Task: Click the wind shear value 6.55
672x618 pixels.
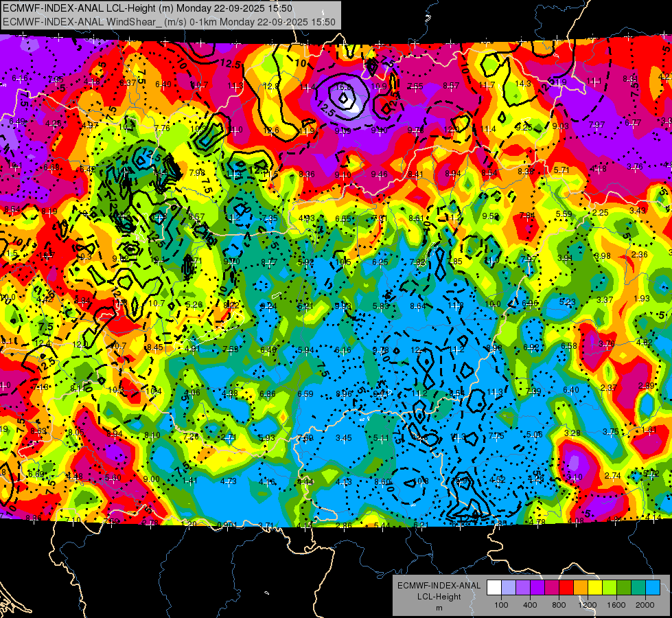Action: click(x=343, y=219)
